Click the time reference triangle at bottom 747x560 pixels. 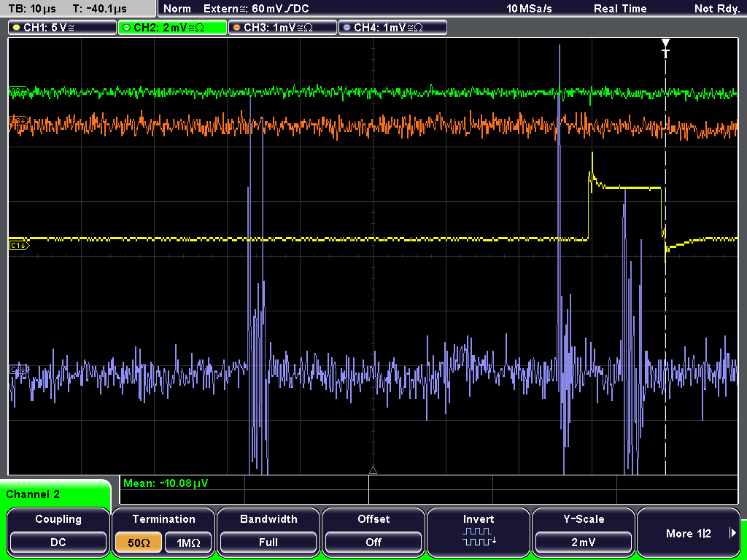coord(373,470)
